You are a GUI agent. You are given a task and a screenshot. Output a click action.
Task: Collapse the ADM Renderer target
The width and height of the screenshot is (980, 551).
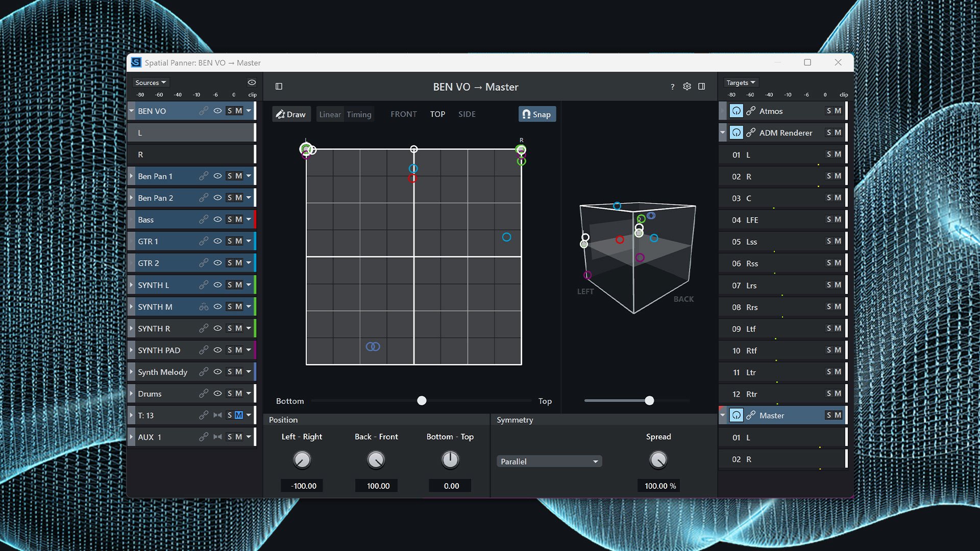click(x=722, y=133)
